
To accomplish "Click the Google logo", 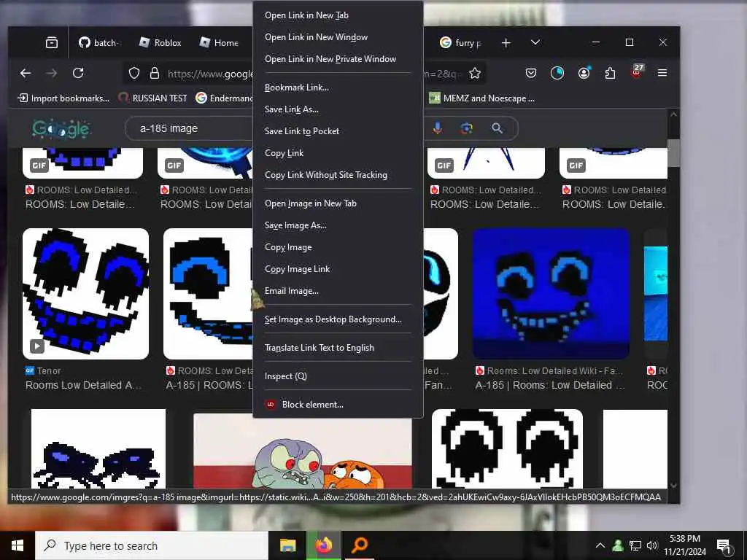I will pyautogui.click(x=61, y=128).
